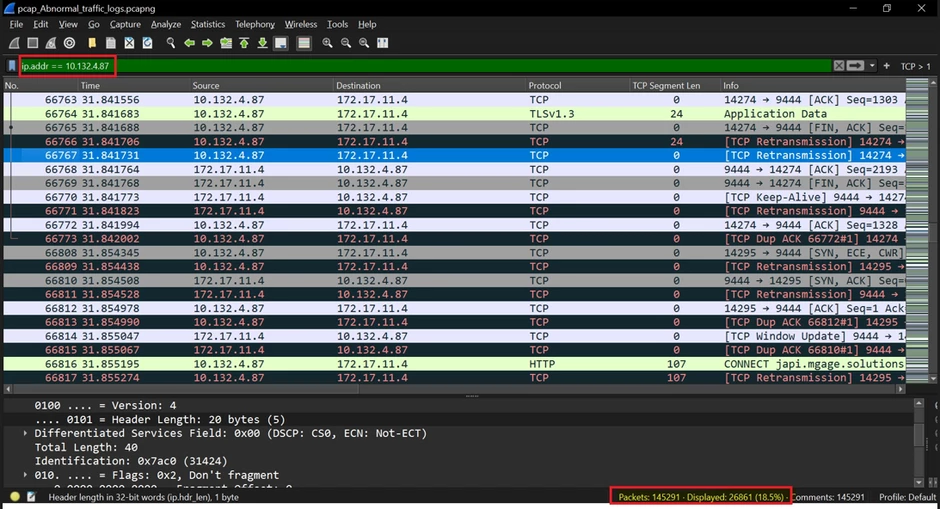Reset text to normal size icon

click(364, 43)
